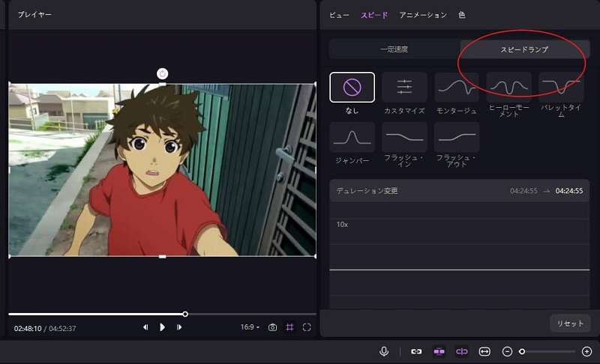This screenshot has height=364, width=600.
Task: Apply the フラッシュ・イン speed ramp preset
Action: tap(404, 137)
